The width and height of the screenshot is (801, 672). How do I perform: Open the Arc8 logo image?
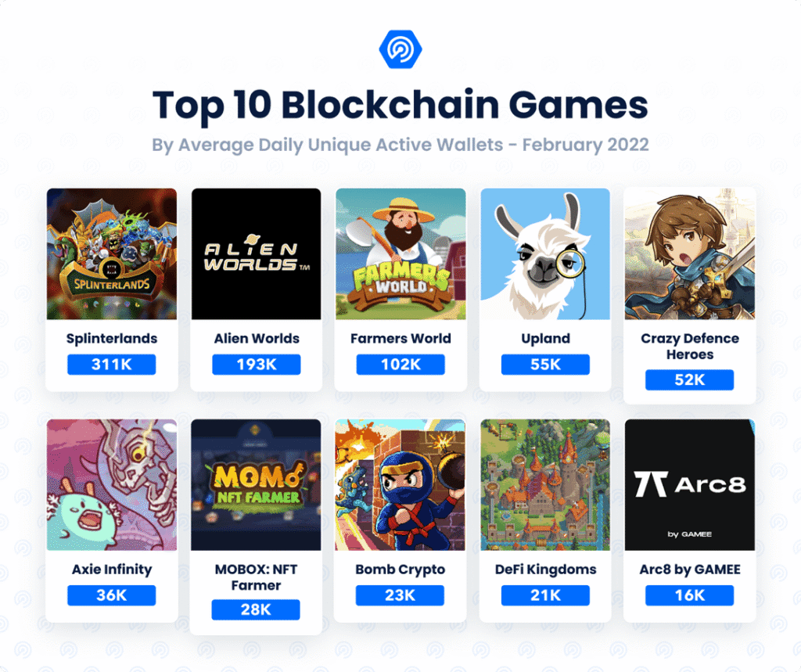pyautogui.click(x=689, y=484)
